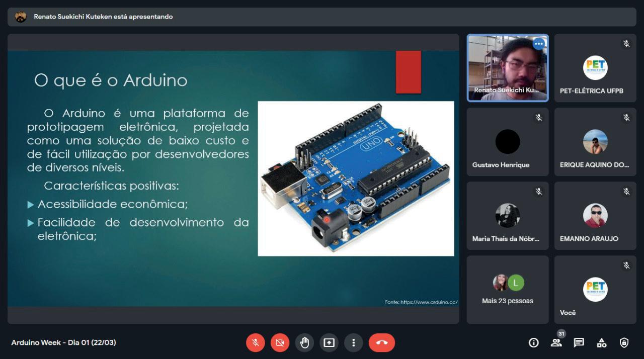Click presenter avatar in the top banner
Viewport: 644px width, 359px height.
click(x=21, y=17)
